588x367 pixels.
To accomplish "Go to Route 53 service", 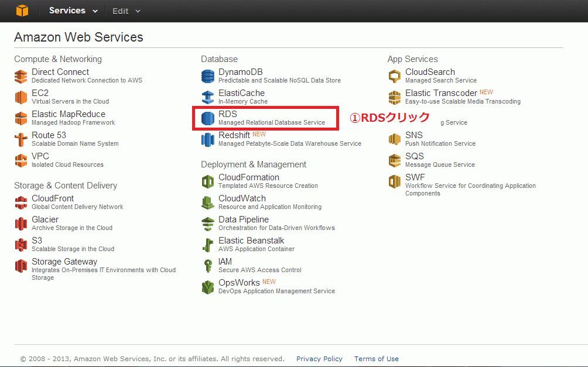I will [49, 135].
